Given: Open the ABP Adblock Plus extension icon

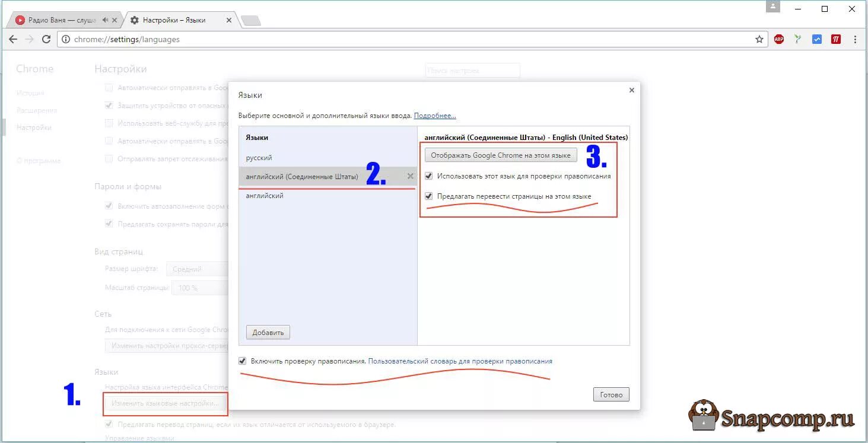Looking at the screenshot, I should 779,40.
